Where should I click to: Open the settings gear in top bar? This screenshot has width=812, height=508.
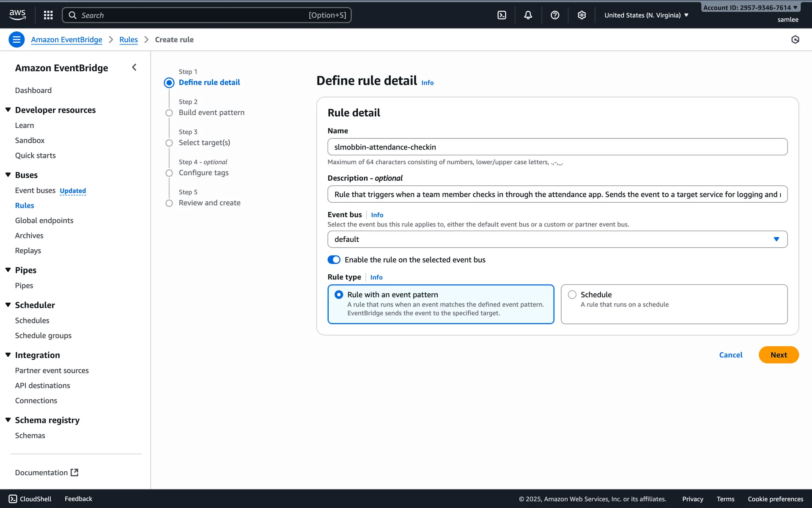[x=582, y=15]
